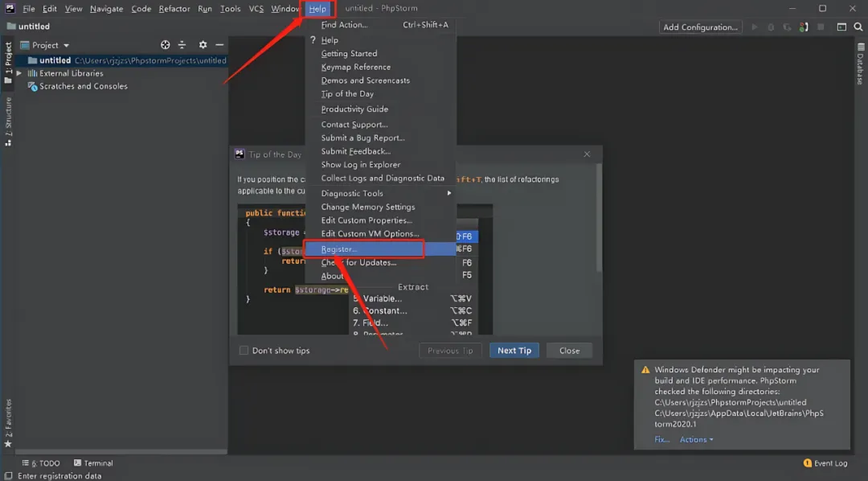Click the Run with Coverage icon
Viewport: 868px width, 481px height.
[787, 27]
